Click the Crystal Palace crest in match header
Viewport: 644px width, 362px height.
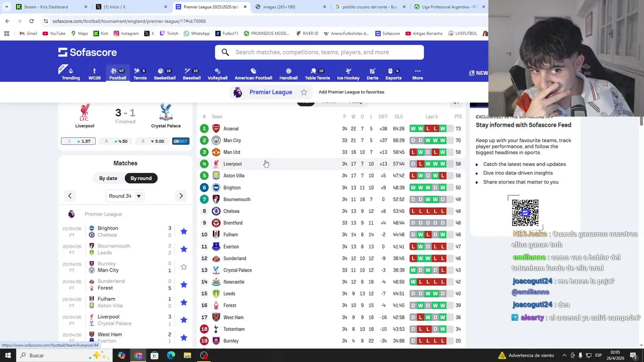pos(166,113)
